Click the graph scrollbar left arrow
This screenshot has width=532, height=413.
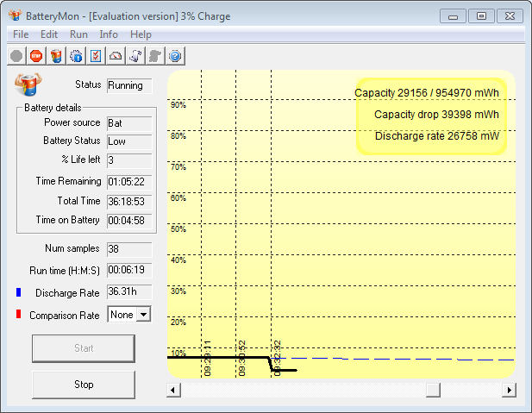(173, 390)
